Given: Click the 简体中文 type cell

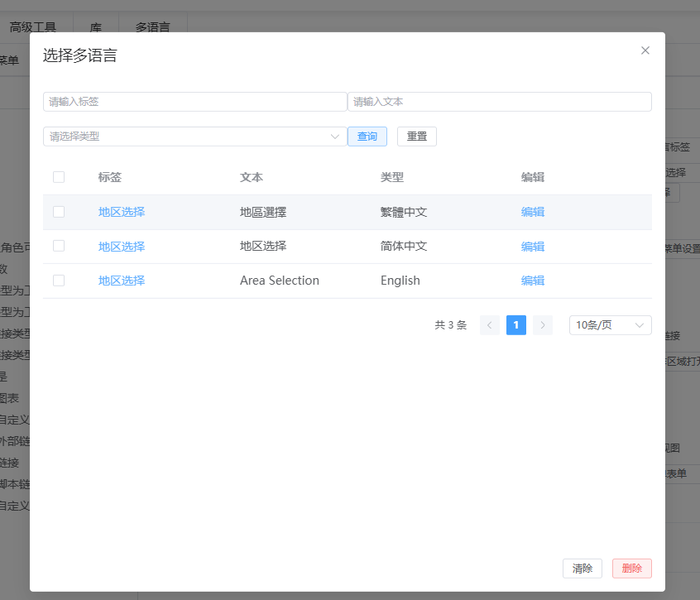Looking at the screenshot, I should click(x=404, y=247).
